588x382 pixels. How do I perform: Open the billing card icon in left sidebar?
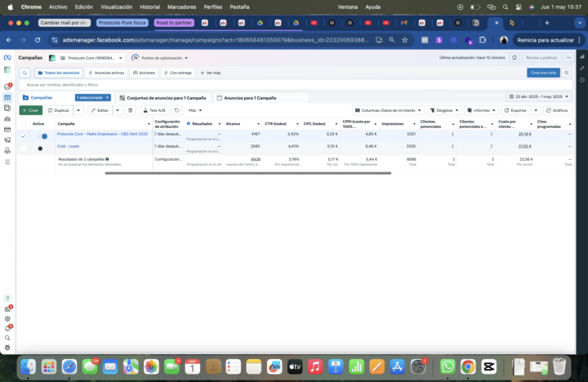(7, 129)
